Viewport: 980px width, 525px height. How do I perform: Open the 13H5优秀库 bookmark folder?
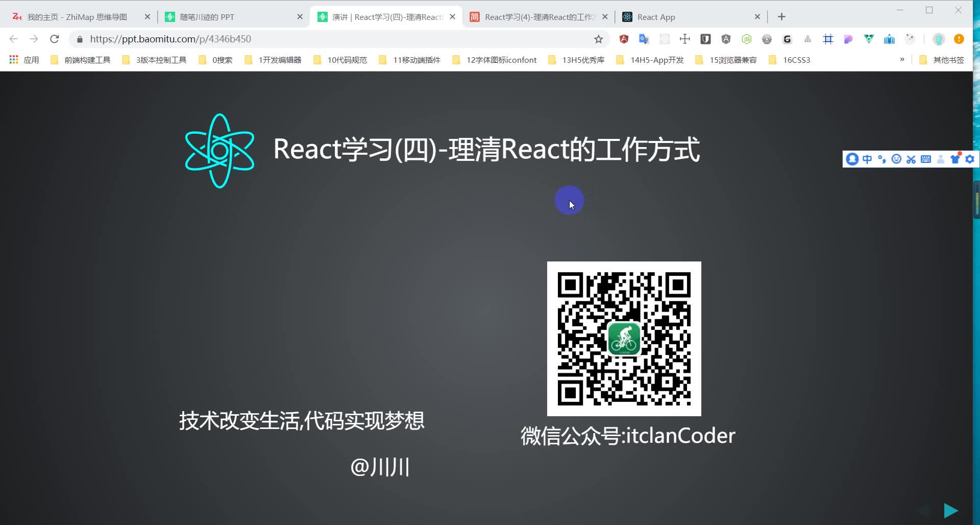click(577, 60)
